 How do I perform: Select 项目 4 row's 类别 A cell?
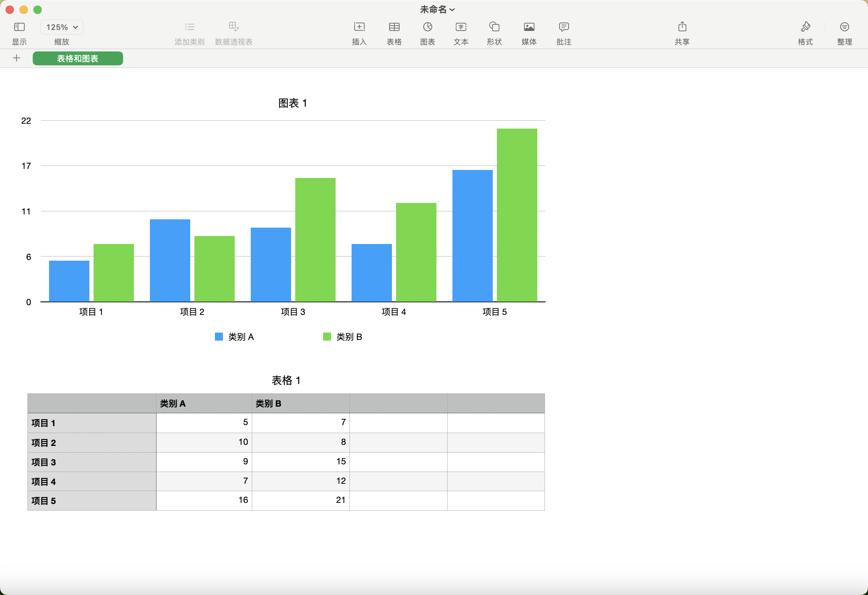[204, 481]
